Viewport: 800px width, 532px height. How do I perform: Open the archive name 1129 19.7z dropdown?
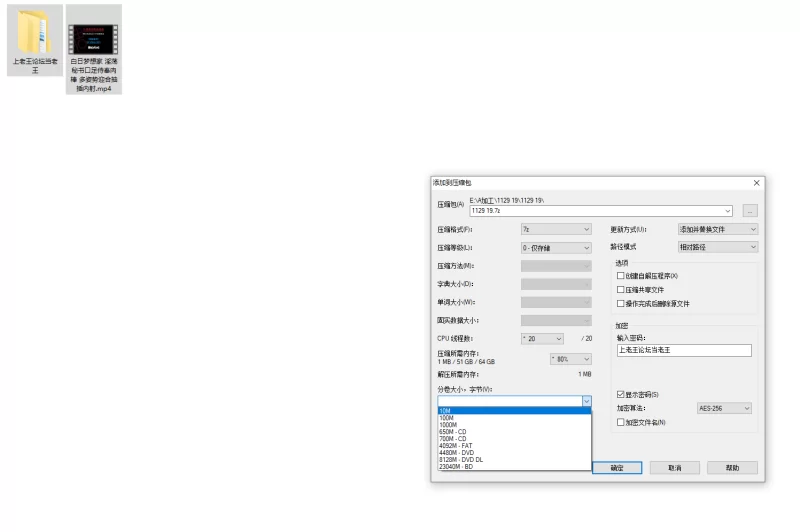728,211
